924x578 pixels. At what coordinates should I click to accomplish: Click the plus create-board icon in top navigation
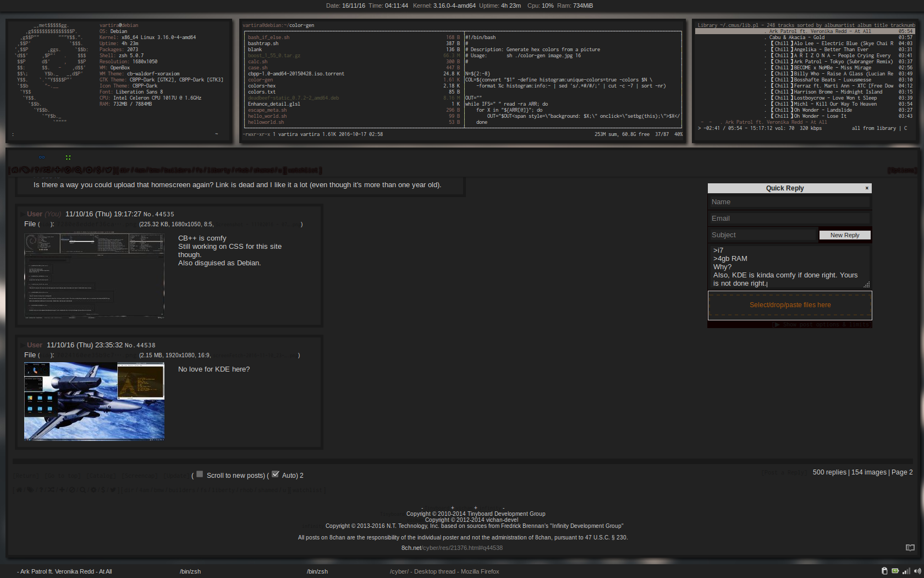57,170
